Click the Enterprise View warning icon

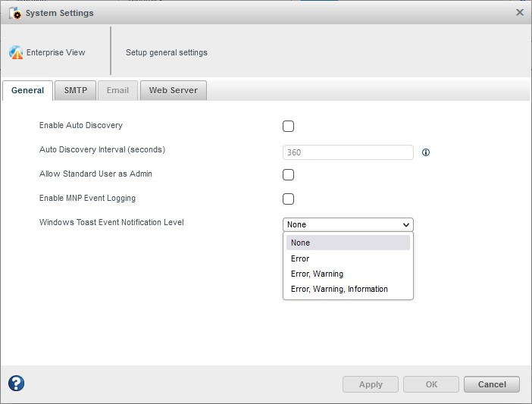[x=16, y=53]
